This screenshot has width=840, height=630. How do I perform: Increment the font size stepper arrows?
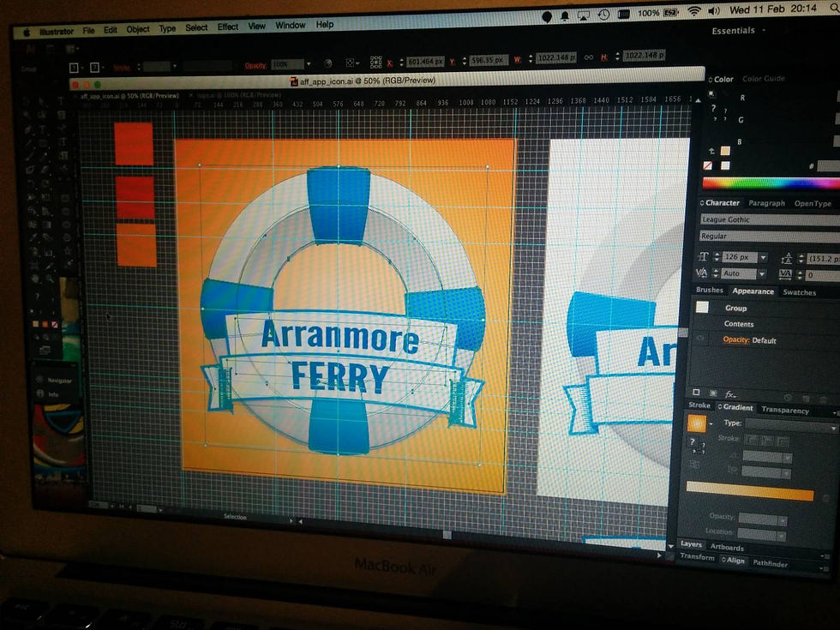(x=717, y=257)
